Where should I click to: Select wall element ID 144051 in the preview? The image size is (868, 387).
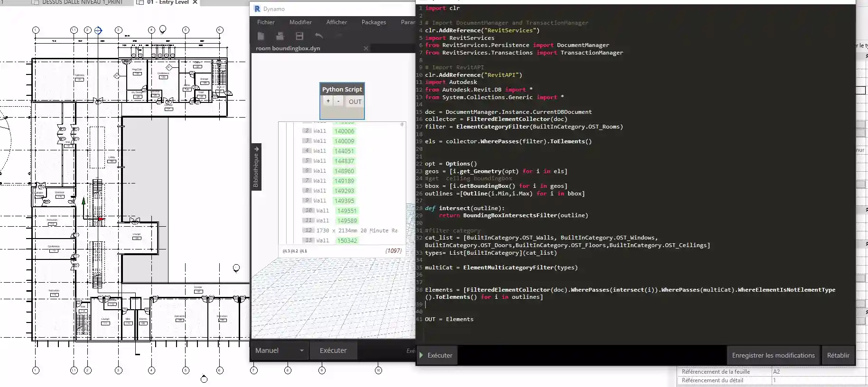pos(344,151)
